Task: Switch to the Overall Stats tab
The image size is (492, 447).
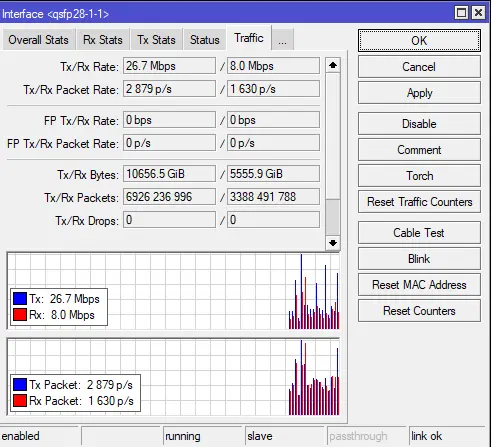Action: click(38, 40)
